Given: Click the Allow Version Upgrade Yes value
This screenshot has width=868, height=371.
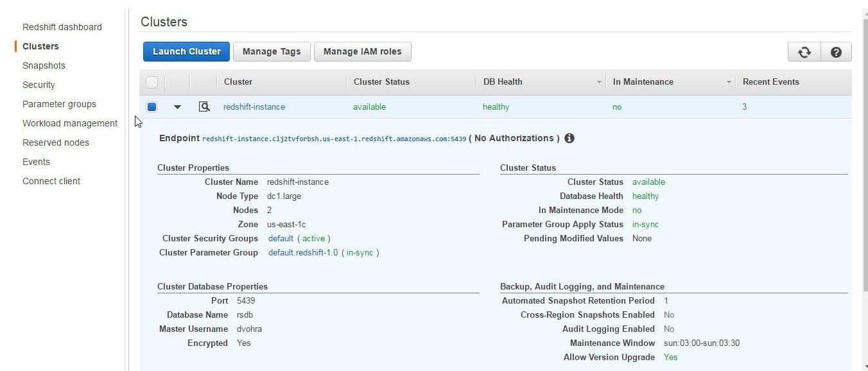Looking at the screenshot, I should point(671,357).
